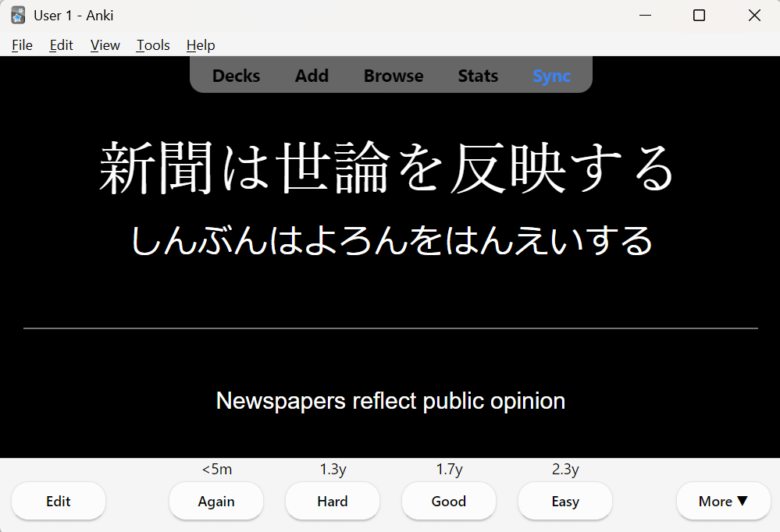Image resolution: width=780 pixels, height=532 pixels.
Task: Rate the card as Hard
Action: tap(332, 501)
